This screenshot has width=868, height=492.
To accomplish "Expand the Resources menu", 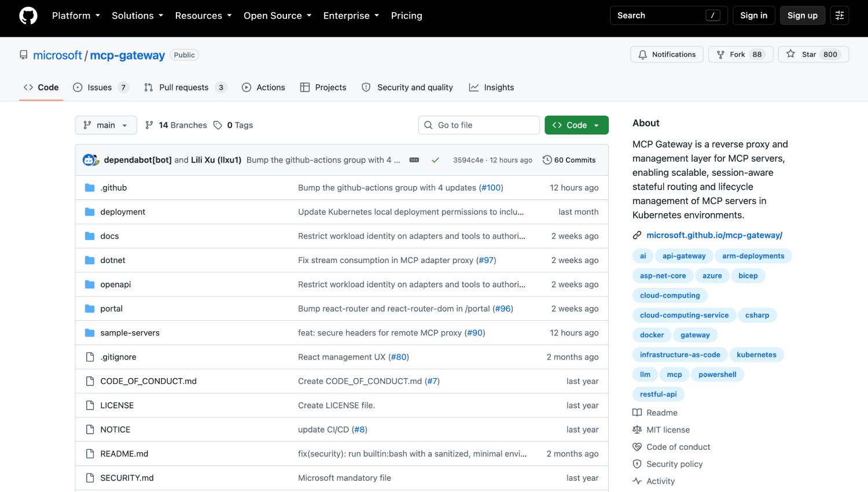I will [x=203, y=16].
